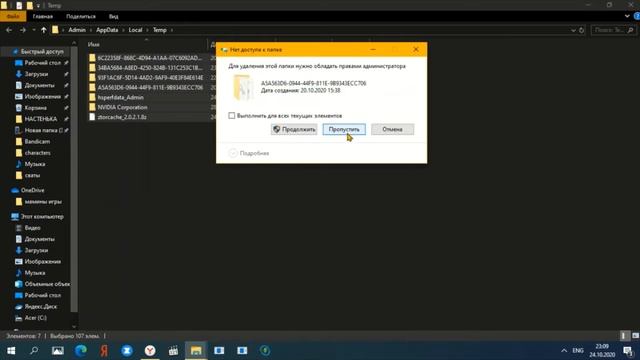Click Local in the address path
The image size is (640, 360).
pyautogui.click(x=135, y=30)
